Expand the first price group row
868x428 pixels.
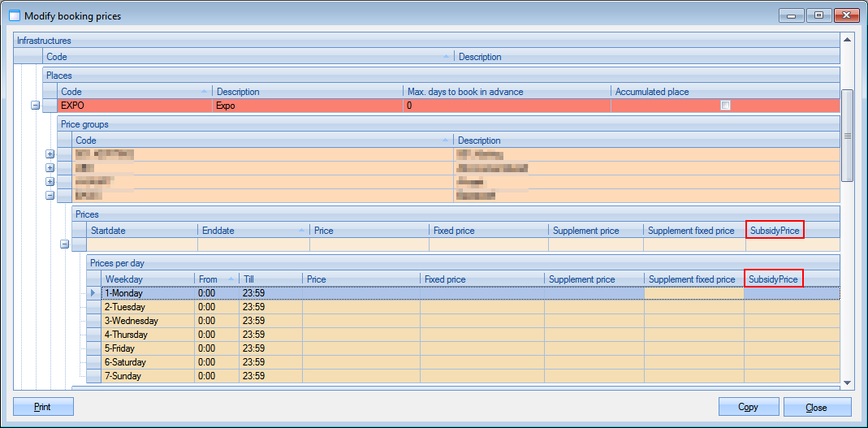click(50, 154)
